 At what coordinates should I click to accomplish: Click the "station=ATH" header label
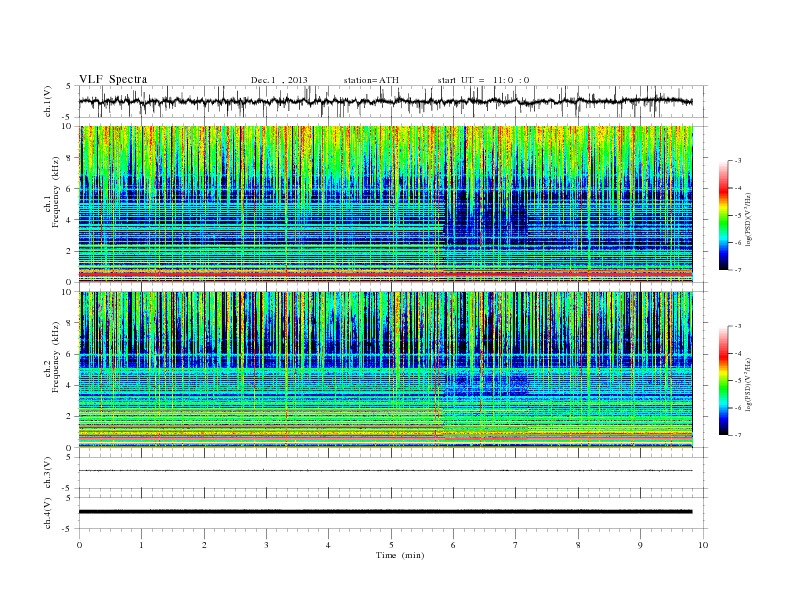(x=371, y=80)
